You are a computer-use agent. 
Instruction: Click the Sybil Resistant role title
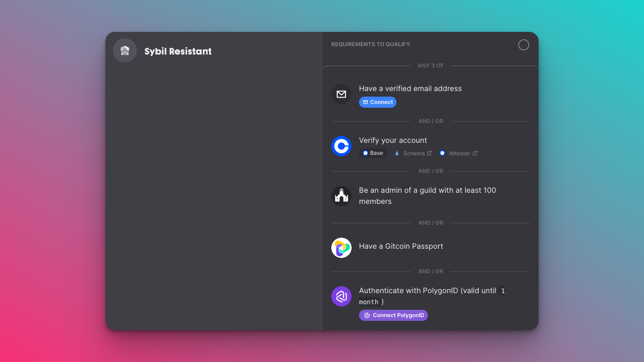coord(178,51)
